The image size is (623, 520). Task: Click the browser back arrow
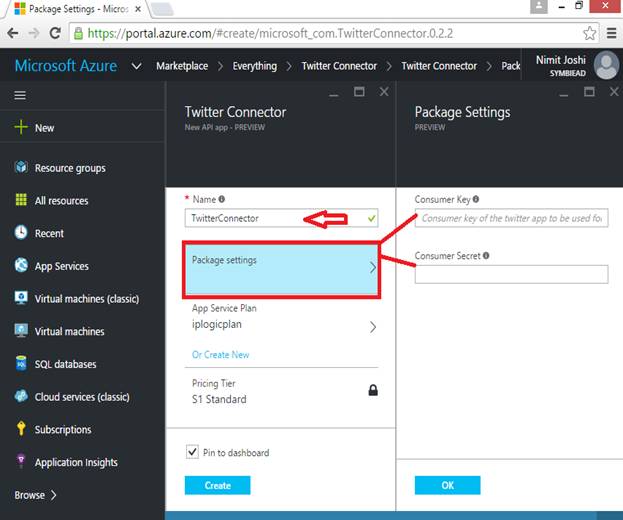13,33
